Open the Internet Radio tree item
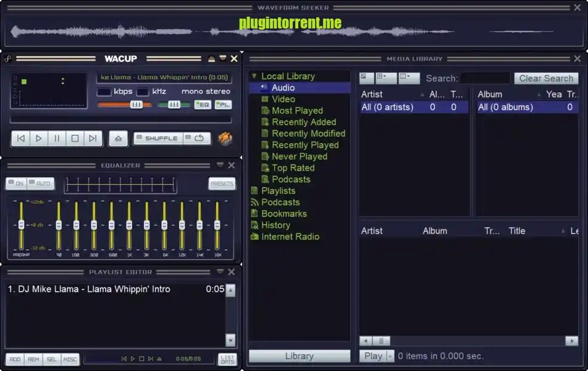This screenshot has width=588, height=371. (x=290, y=237)
